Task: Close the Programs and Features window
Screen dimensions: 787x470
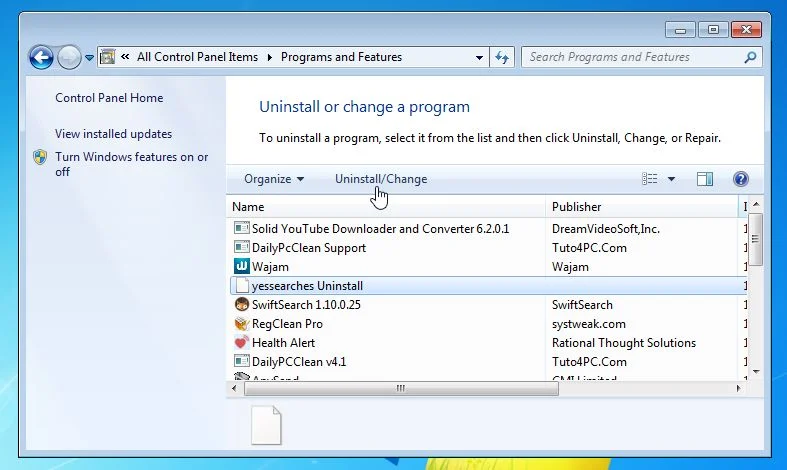Action: click(746, 30)
